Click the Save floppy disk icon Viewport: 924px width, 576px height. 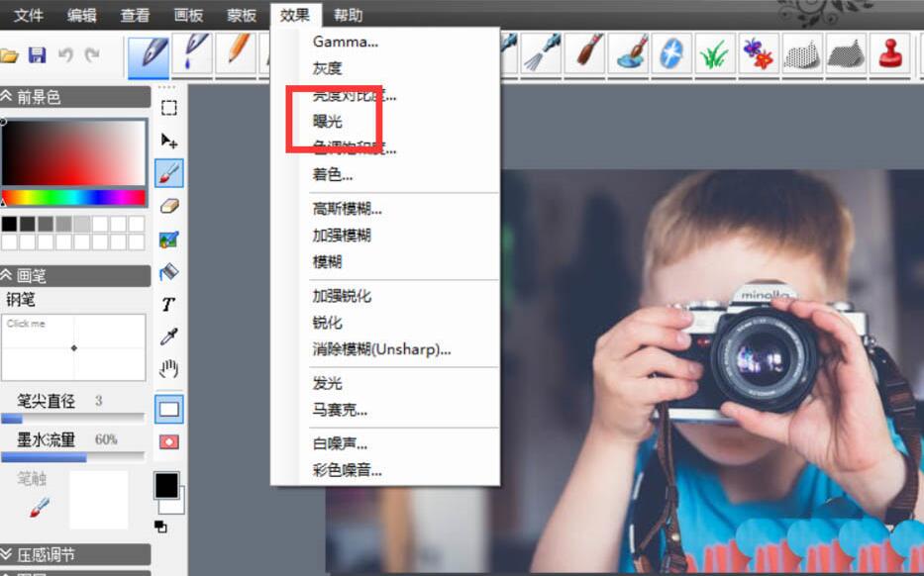[37, 54]
